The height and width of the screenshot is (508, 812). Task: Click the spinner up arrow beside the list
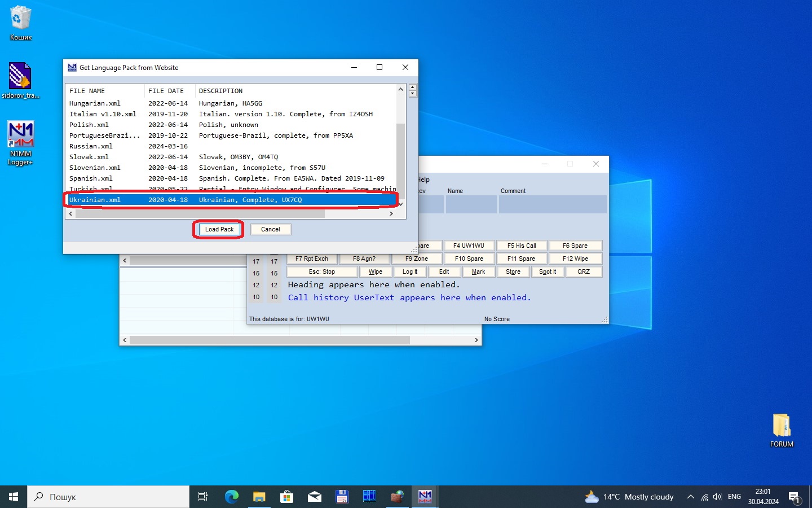tap(413, 87)
